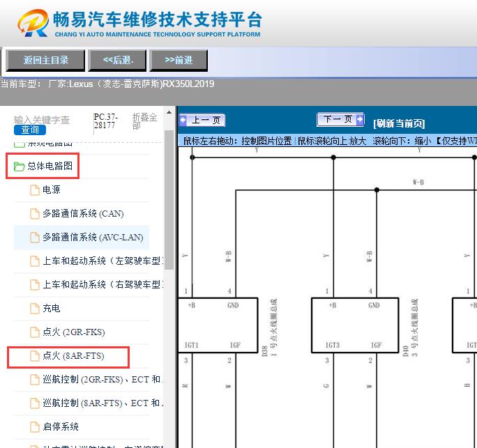Open 上车和起动系统（右驾驶车型）entry
477x448 pixels.
point(103,284)
